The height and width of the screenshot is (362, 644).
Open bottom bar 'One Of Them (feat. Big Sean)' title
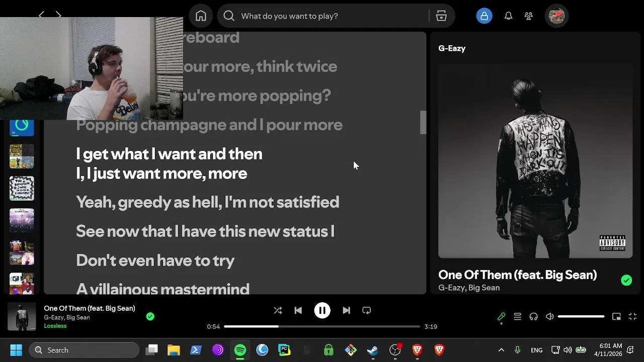[90, 308]
